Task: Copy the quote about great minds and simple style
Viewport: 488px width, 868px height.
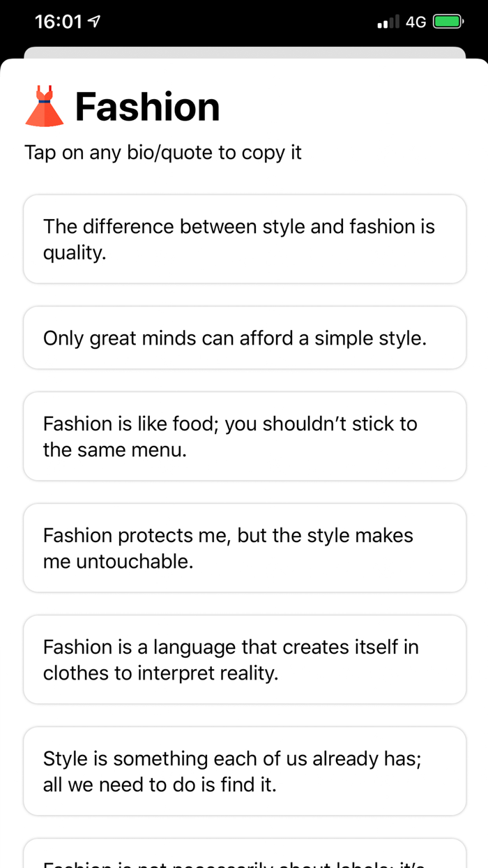Action: (244, 338)
